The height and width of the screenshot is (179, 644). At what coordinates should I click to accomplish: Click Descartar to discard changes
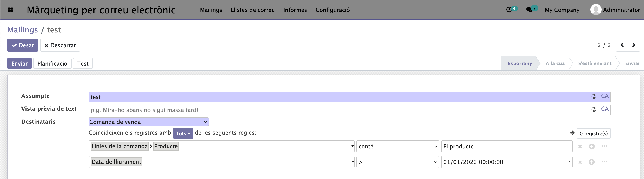tap(60, 45)
